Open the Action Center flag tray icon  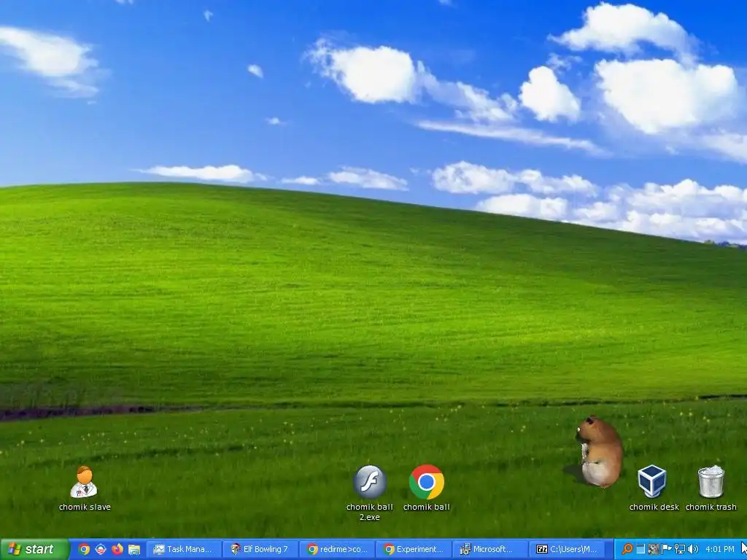tap(667, 549)
